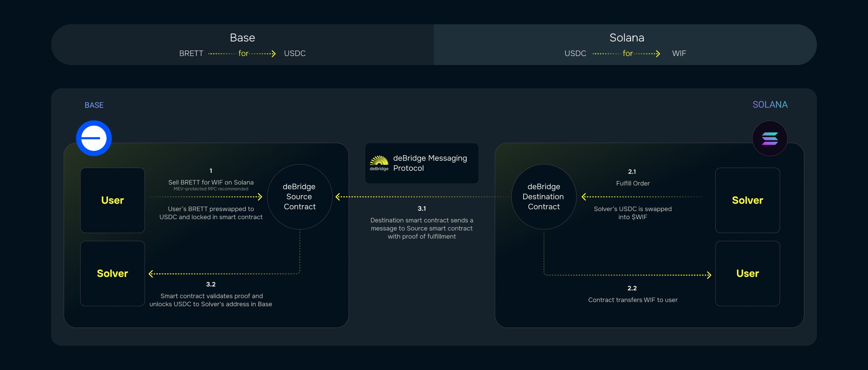Click the BASE section label
Screen dimensions: 868x370
pos(94,105)
